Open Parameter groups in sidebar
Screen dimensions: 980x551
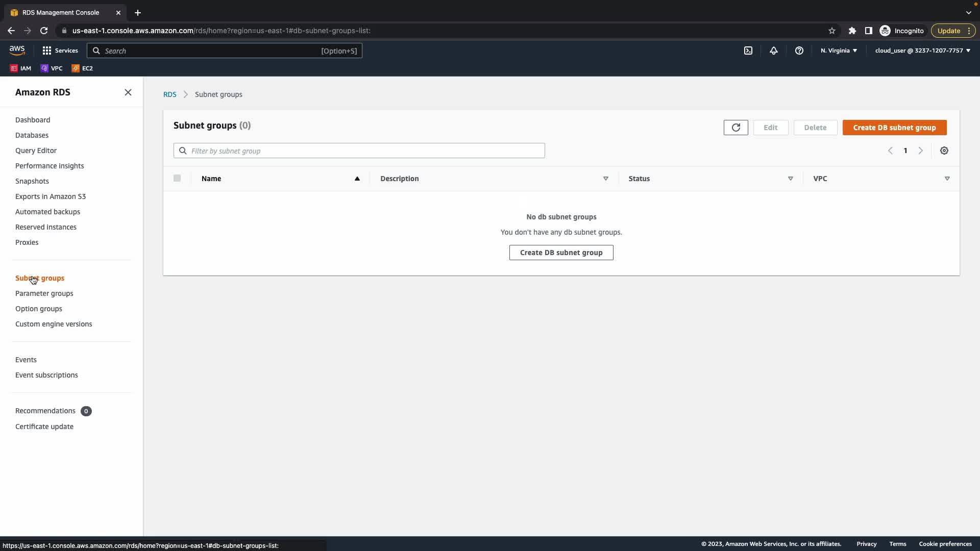coord(44,293)
